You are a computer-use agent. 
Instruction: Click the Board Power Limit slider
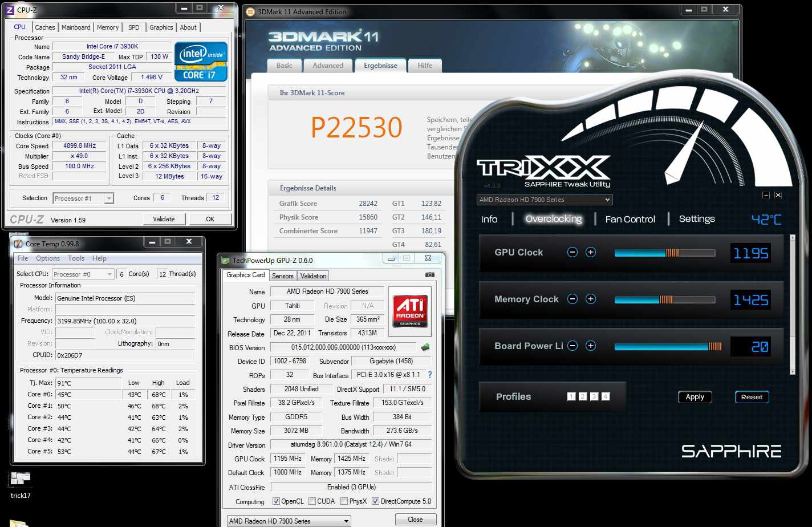click(x=668, y=346)
